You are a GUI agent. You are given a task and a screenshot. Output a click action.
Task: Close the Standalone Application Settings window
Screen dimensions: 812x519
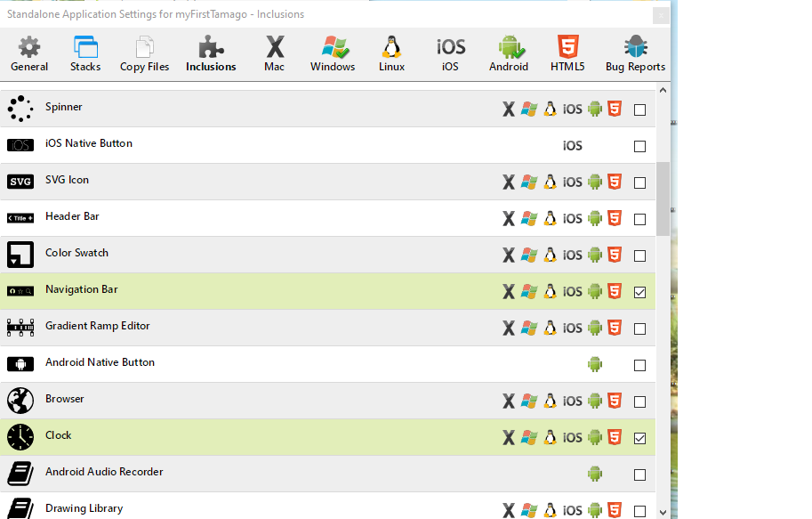pos(661,16)
